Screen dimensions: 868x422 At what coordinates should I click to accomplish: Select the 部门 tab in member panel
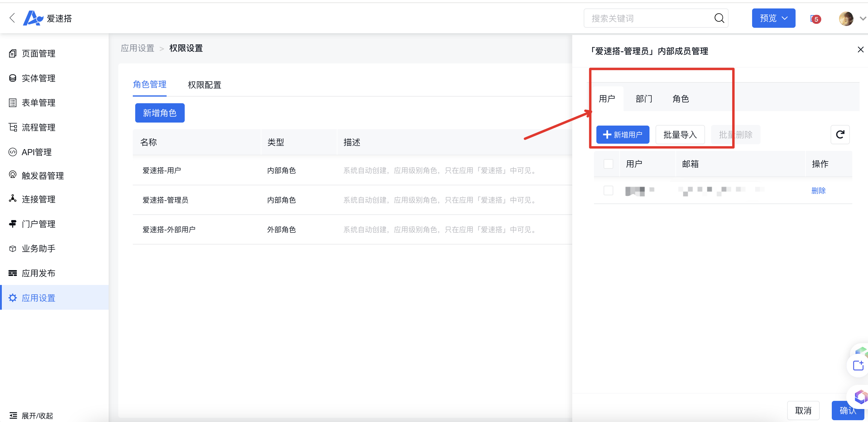pyautogui.click(x=644, y=99)
